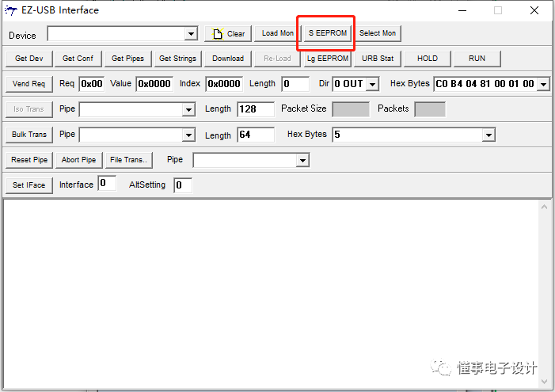Close the EZ-USB Interface window
Image resolution: width=555 pixels, height=392 pixels.
click(534, 10)
